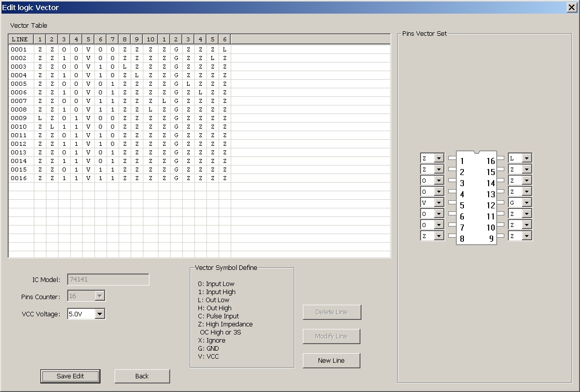This screenshot has height=392, width=580.
Task: Close the Edit logic Vector dialog
Action: 571,7
